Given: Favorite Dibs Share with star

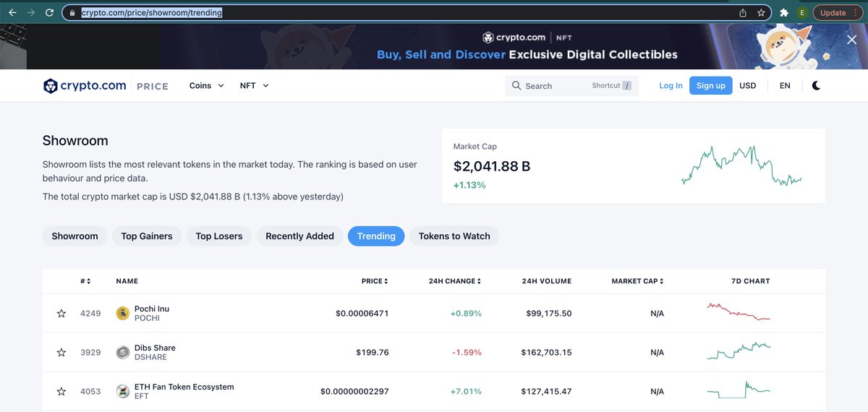Looking at the screenshot, I should [x=61, y=352].
